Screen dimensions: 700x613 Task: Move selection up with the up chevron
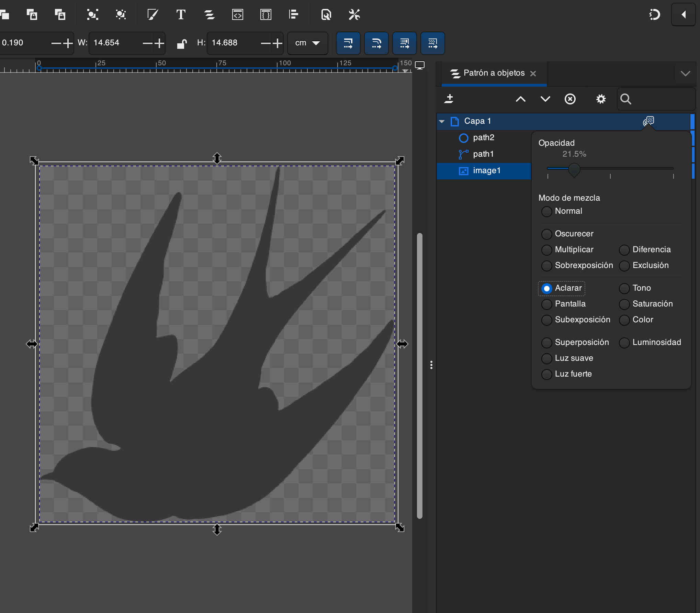tap(521, 99)
